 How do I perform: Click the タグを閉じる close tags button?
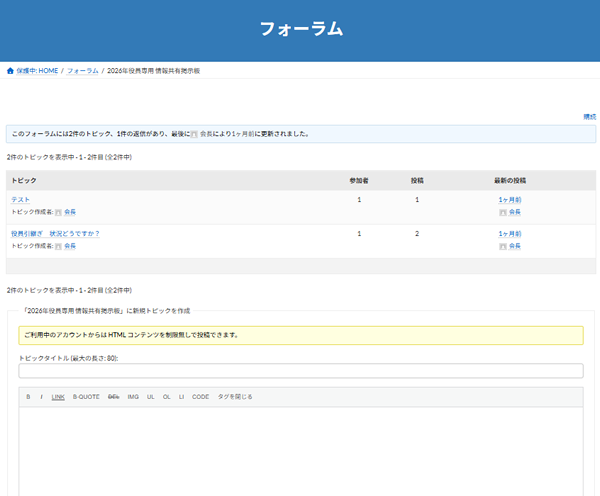tap(235, 397)
